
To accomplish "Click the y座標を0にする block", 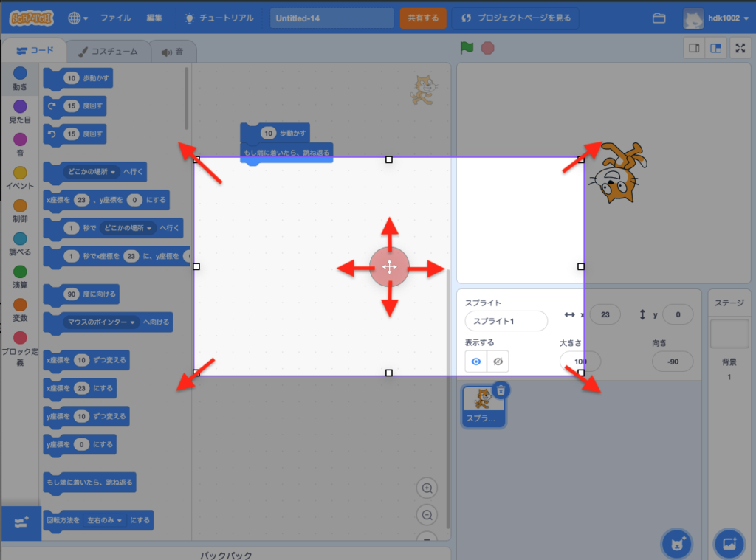I will click(80, 445).
